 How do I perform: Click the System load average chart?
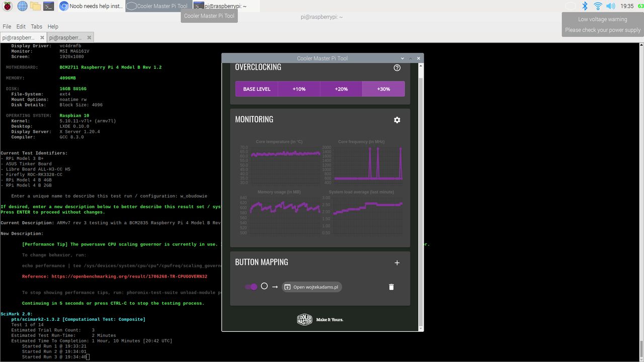pos(362,212)
